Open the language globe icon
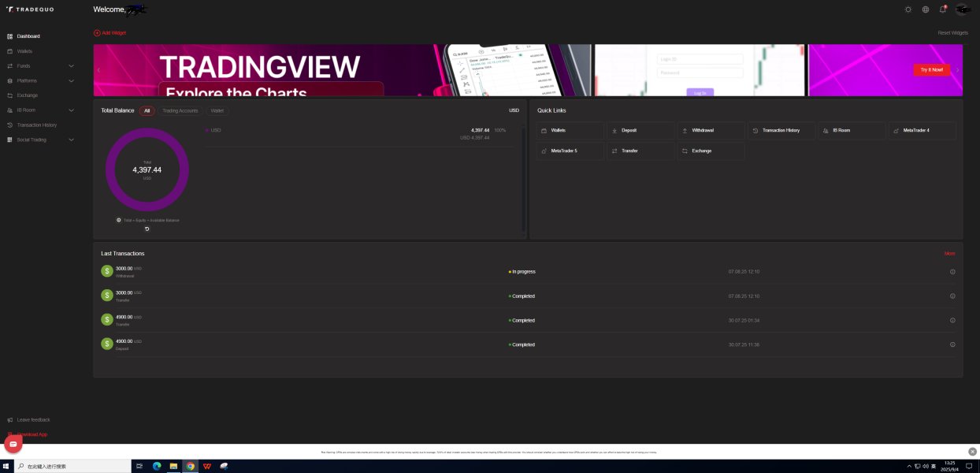980x473 pixels. pyautogui.click(x=926, y=9)
